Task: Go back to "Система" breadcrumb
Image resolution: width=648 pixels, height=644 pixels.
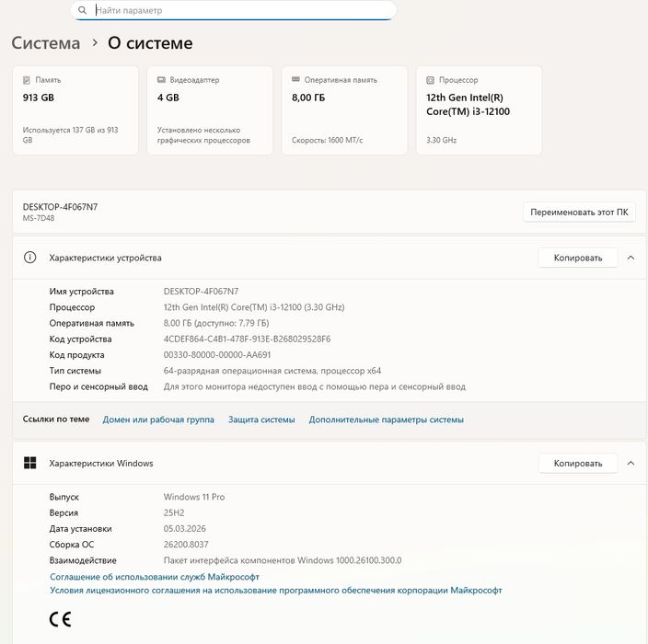Action: pyautogui.click(x=46, y=43)
